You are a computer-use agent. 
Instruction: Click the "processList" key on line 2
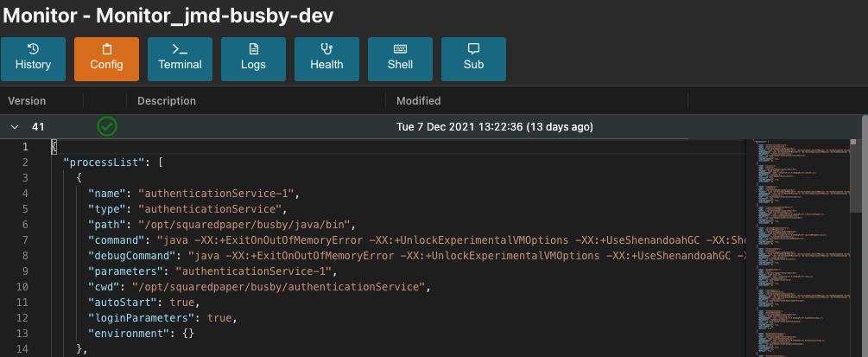coord(104,163)
